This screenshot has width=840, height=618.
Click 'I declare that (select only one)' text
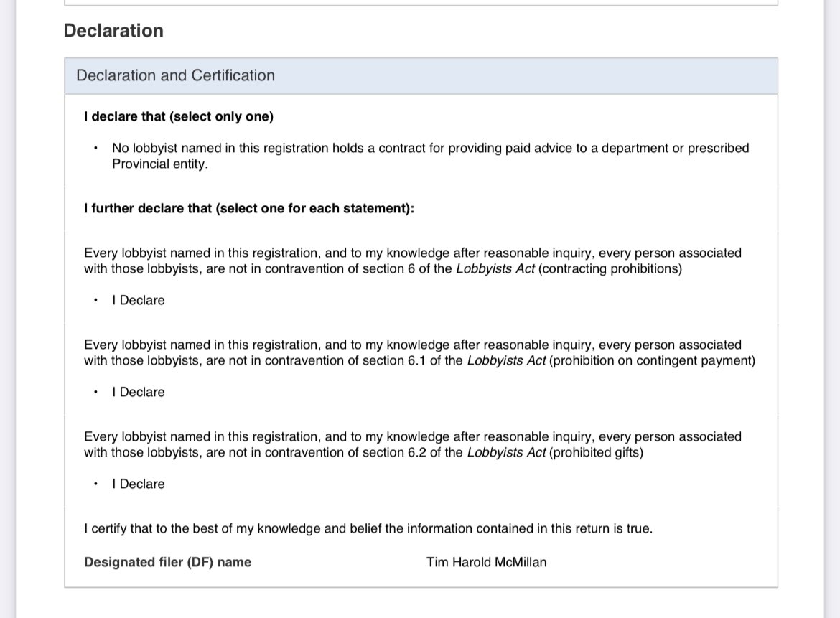[178, 116]
